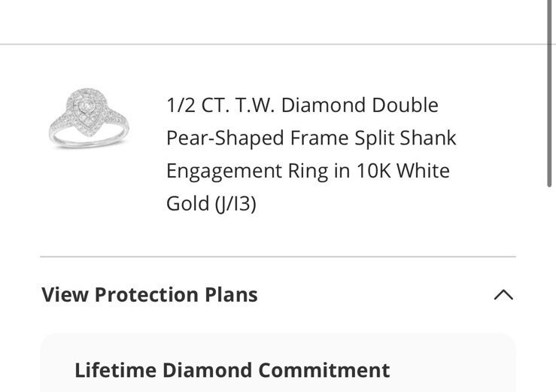
Task: Click the View Protection Plans heading
Action: (149, 295)
